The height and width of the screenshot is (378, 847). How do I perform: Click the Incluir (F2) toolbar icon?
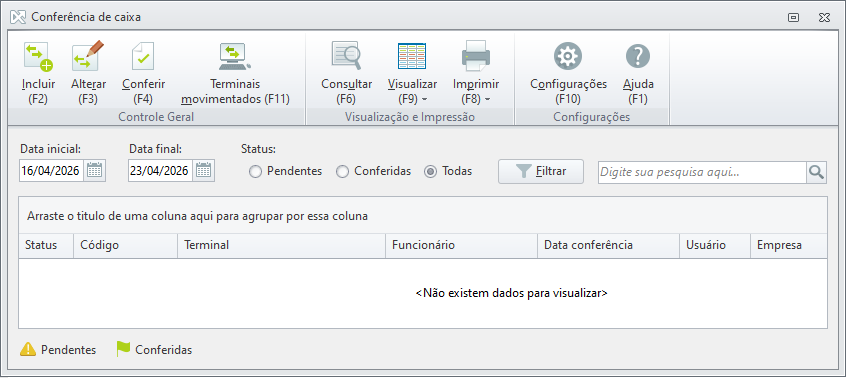(x=38, y=57)
